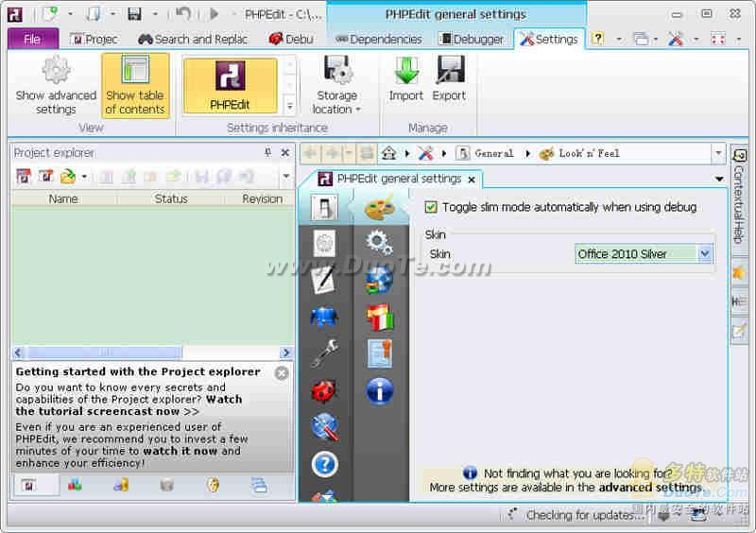Close the PHPEdit general settings tab

(x=472, y=180)
